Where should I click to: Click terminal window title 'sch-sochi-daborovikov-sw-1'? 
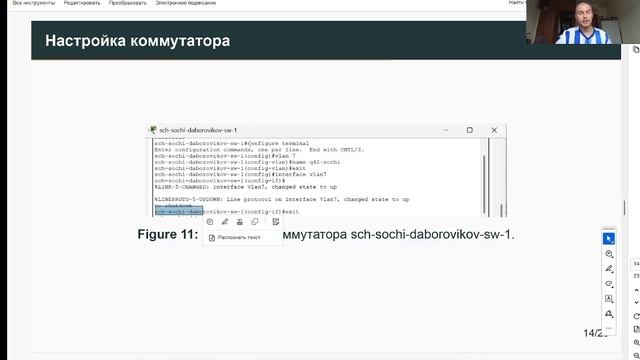(198, 130)
